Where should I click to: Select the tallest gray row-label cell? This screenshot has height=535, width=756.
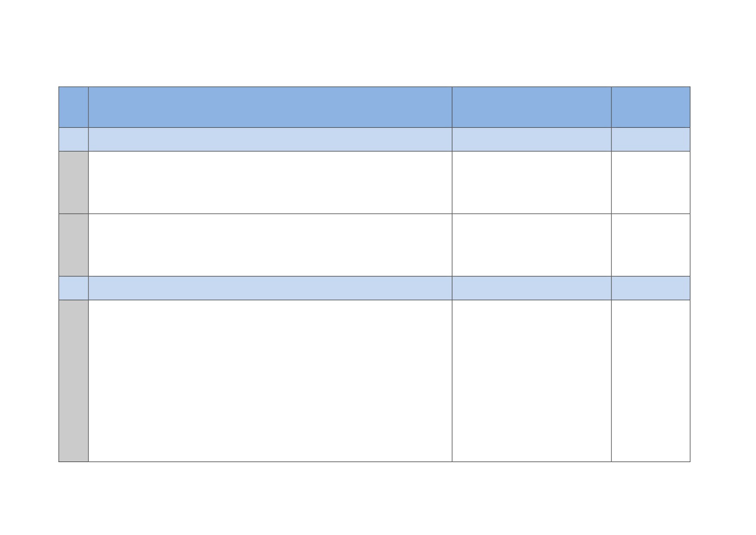coord(73,381)
